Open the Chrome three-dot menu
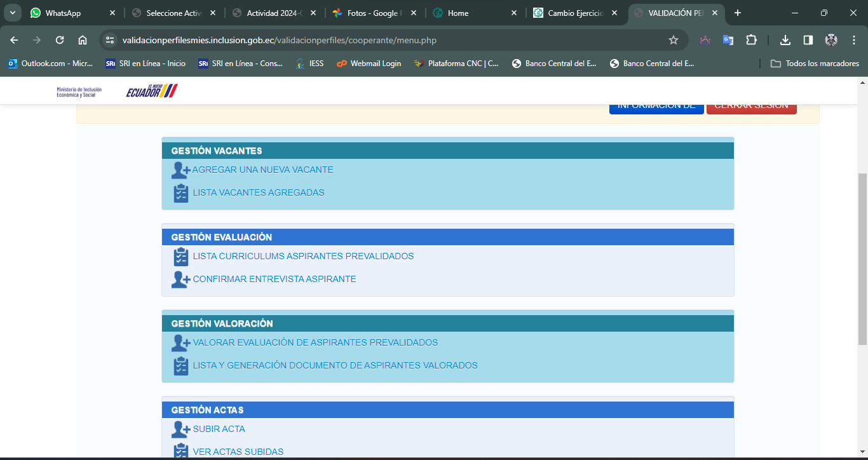Image resolution: width=868 pixels, height=460 pixels. [x=854, y=40]
